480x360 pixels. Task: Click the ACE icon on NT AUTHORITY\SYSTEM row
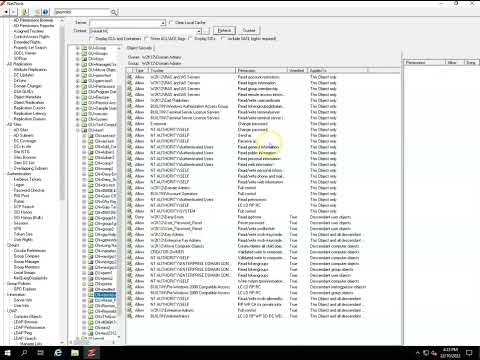click(x=130, y=211)
